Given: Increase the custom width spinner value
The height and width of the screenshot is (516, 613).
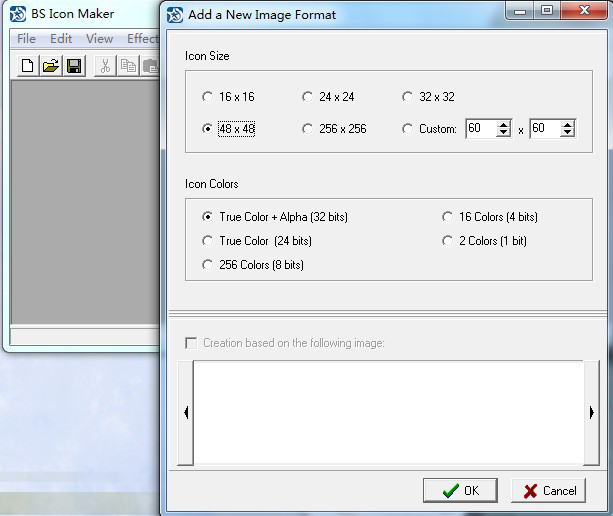Looking at the screenshot, I should (x=503, y=124).
